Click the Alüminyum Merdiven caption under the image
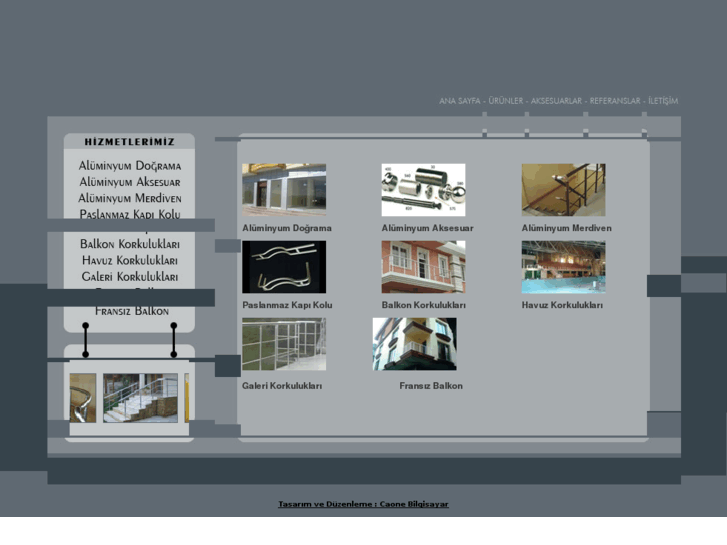The width and height of the screenshot is (727, 545). click(567, 228)
